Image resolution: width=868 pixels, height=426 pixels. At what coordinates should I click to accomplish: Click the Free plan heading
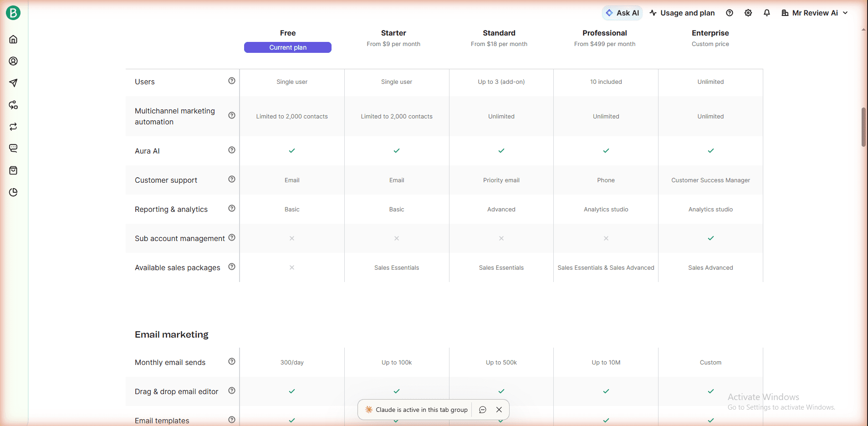point(288,33)
